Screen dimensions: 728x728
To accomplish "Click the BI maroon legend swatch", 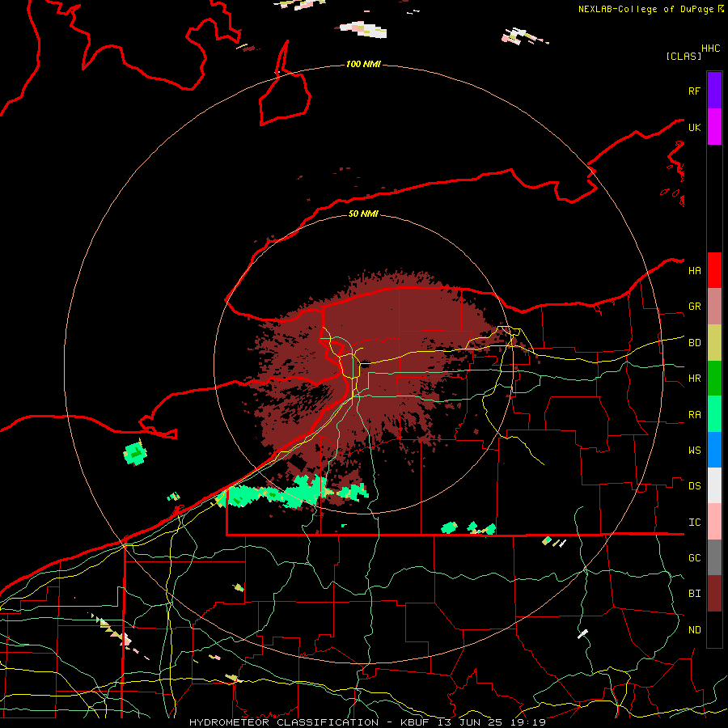I will tap(714, 594).
